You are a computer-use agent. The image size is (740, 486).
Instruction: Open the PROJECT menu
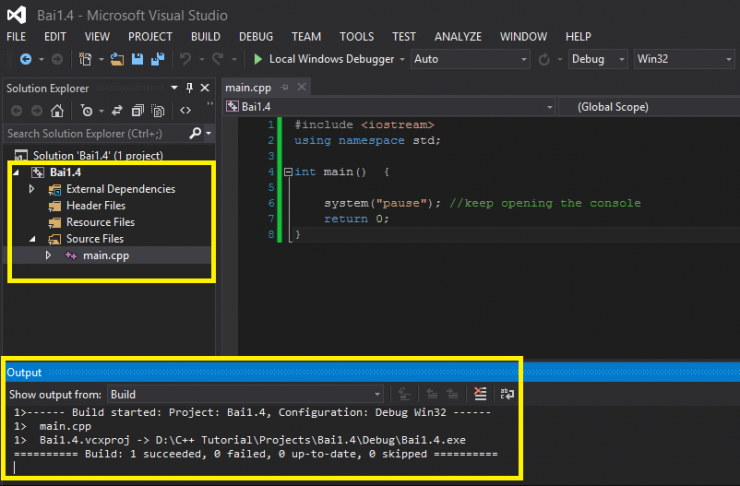tap(150, 36)
